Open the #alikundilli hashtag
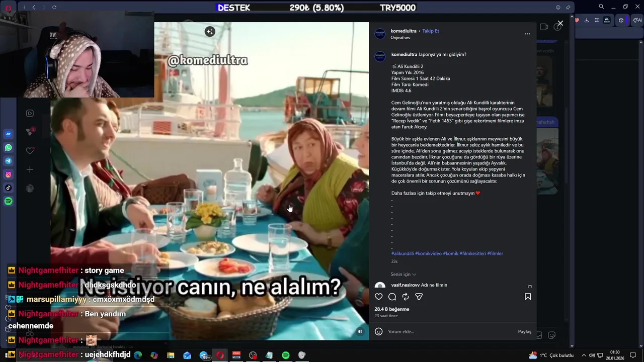This screenshot has width=644, height=362. 403,253
